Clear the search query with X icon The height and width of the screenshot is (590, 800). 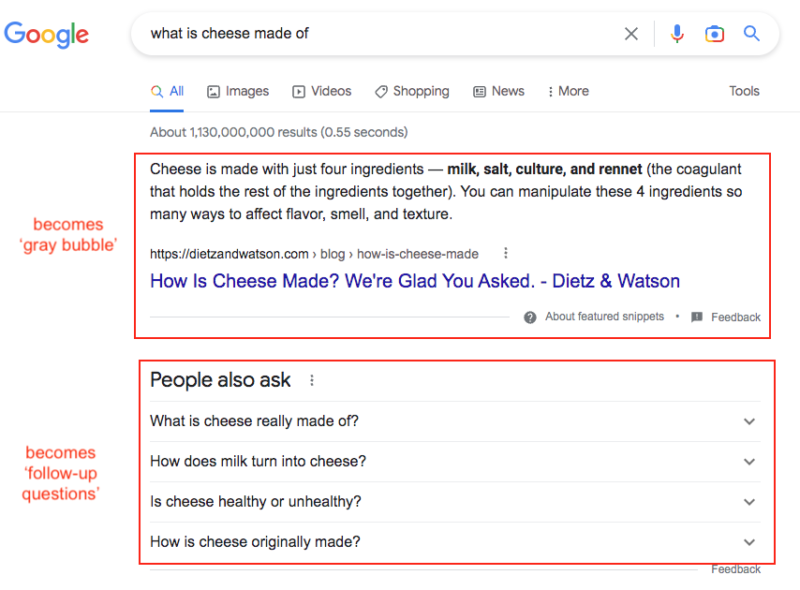coord(631,34)
